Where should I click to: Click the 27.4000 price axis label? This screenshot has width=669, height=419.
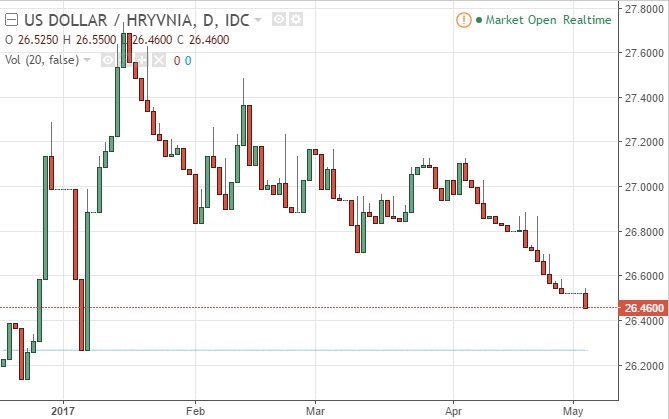(644, 98)
